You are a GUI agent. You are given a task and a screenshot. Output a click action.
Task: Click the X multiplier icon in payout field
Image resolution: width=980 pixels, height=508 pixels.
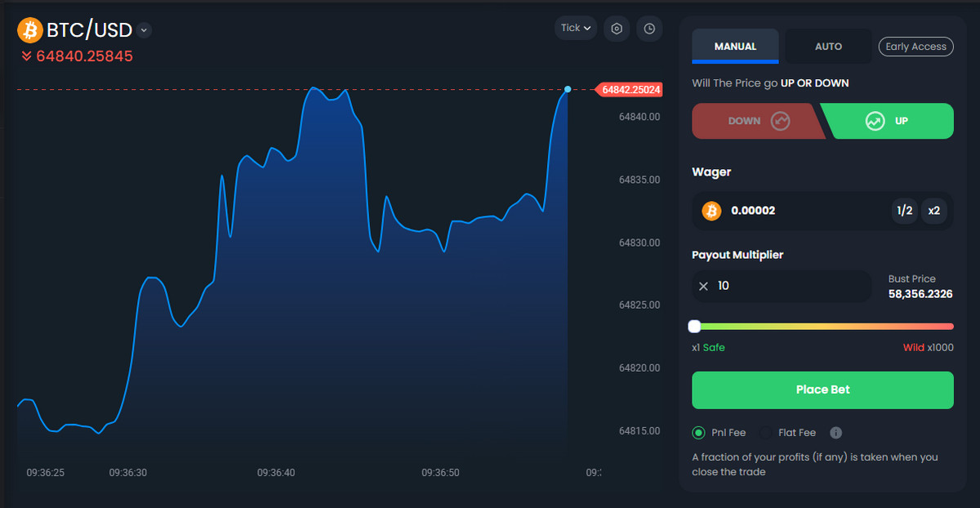704,287
